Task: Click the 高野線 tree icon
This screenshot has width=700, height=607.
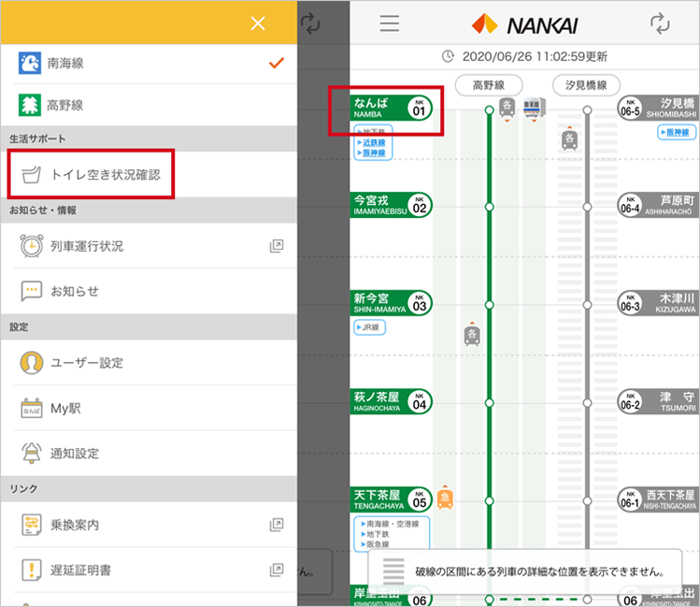Action: pos(30,105)
